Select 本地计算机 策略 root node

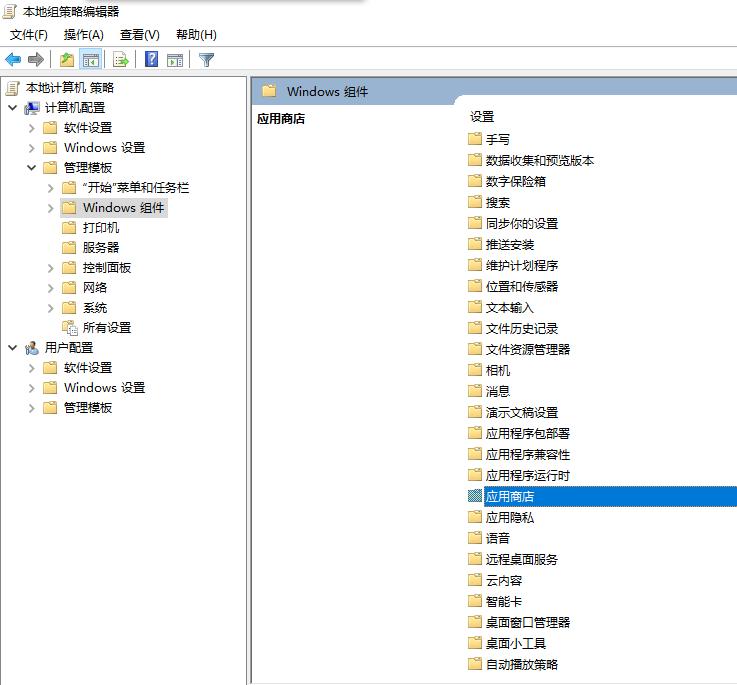pyautogui.click(x=70, y=88)
